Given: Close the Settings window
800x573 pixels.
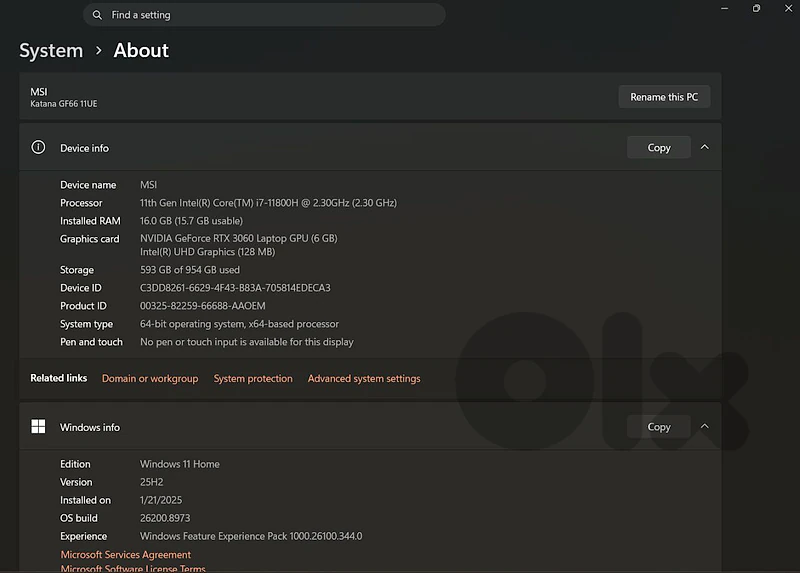Looking at the screenshot, I should pyautogui.click(x=788, y=8).
